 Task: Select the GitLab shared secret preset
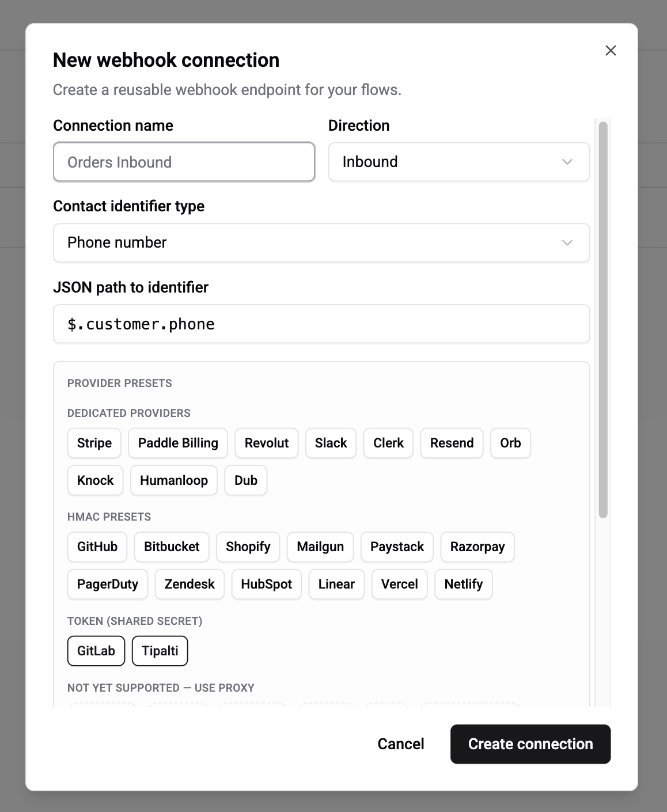(x=96, y=651)
